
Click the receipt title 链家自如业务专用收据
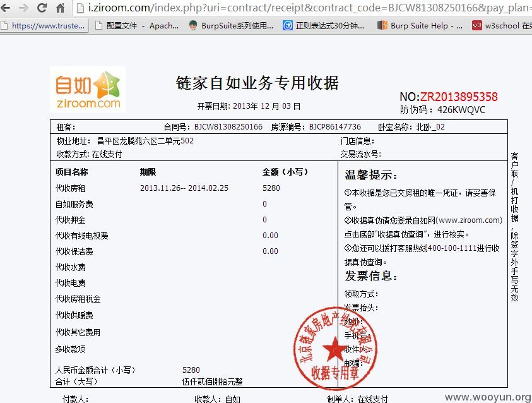257,83
